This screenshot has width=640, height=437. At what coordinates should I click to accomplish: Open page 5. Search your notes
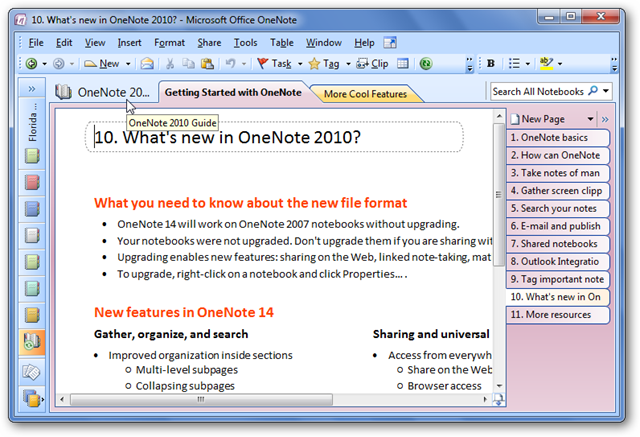(x=558, y=209)
